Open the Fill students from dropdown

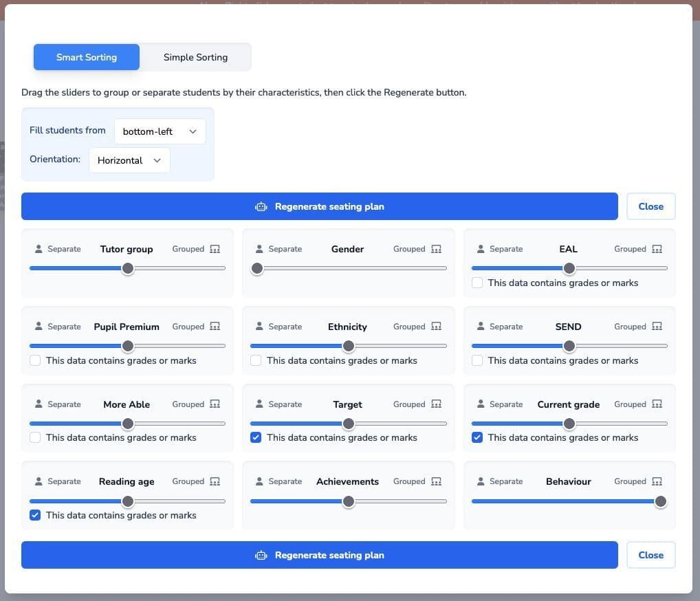pyautogui.click(x=160, y=131)
